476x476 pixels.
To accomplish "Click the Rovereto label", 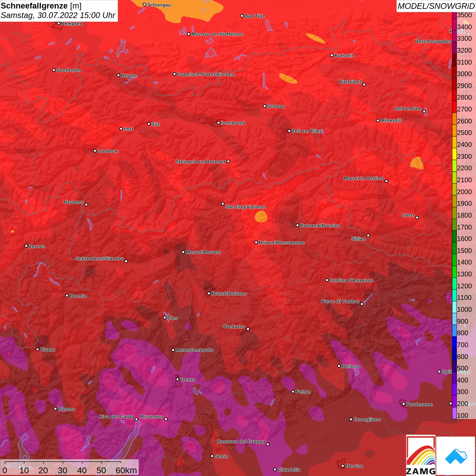I will 152,417.
